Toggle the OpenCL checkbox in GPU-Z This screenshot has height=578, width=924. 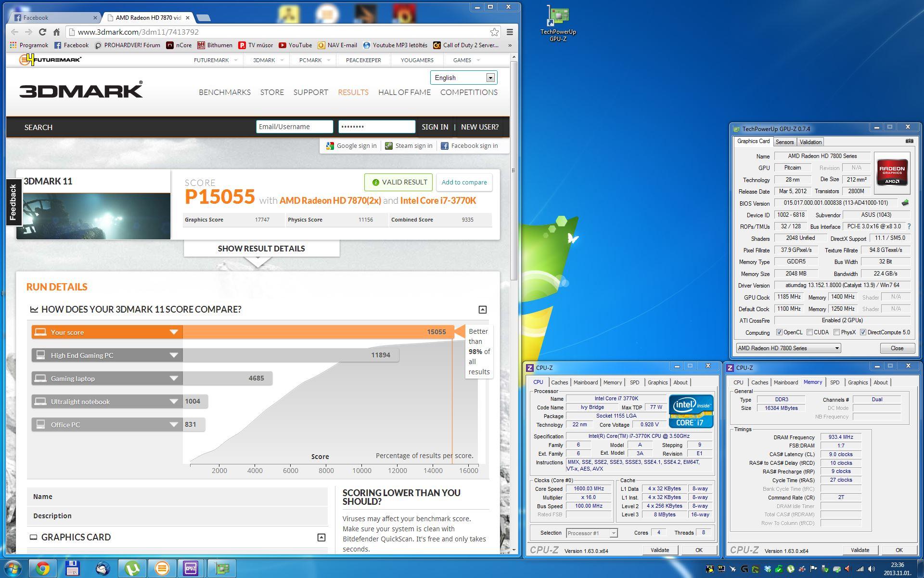coord(779,332)
